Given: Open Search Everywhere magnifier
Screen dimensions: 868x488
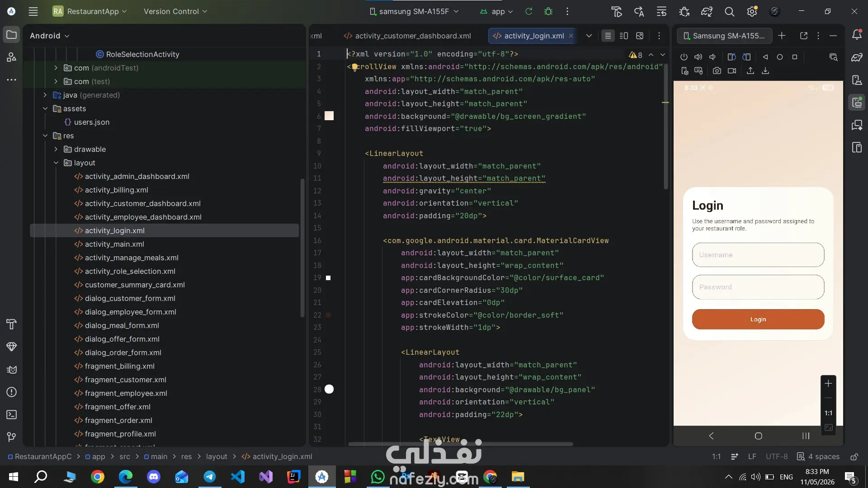Looking at the screenshot, I should click(x=729, y=11).
